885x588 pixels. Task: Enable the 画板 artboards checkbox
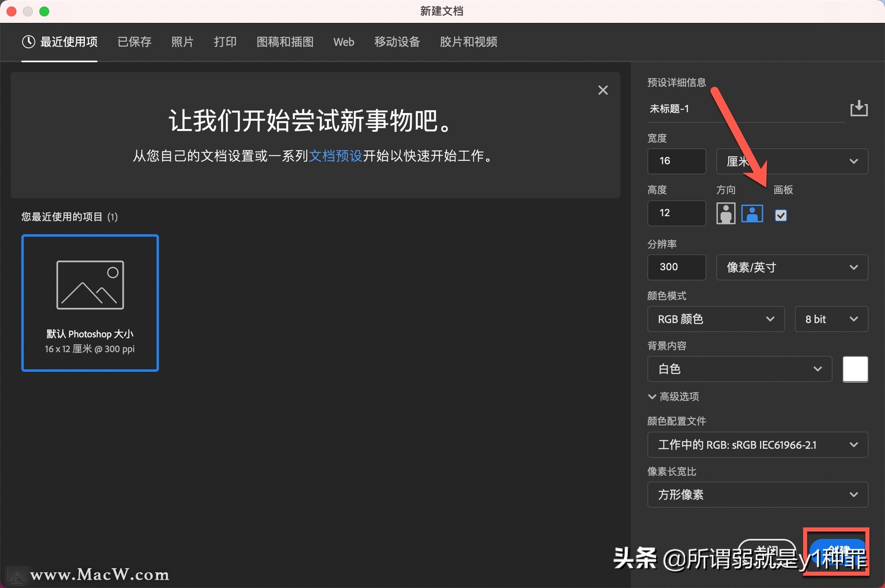click(x=780, y=215)
